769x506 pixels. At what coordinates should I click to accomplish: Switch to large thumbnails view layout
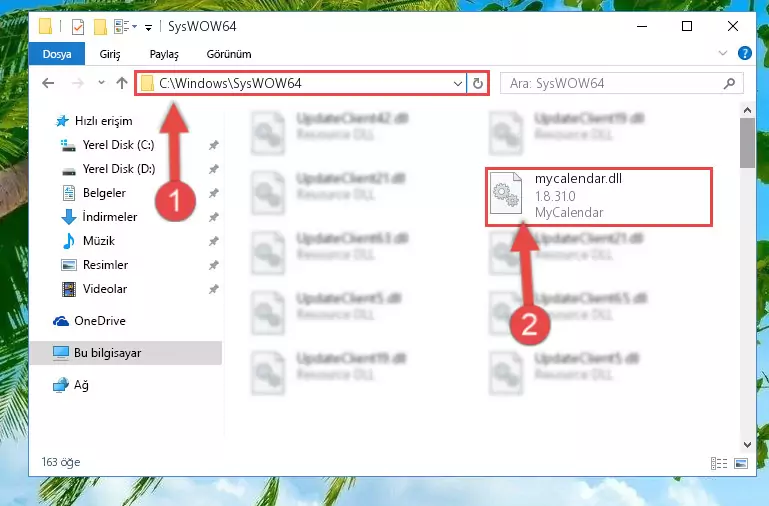tap(741, 463)
